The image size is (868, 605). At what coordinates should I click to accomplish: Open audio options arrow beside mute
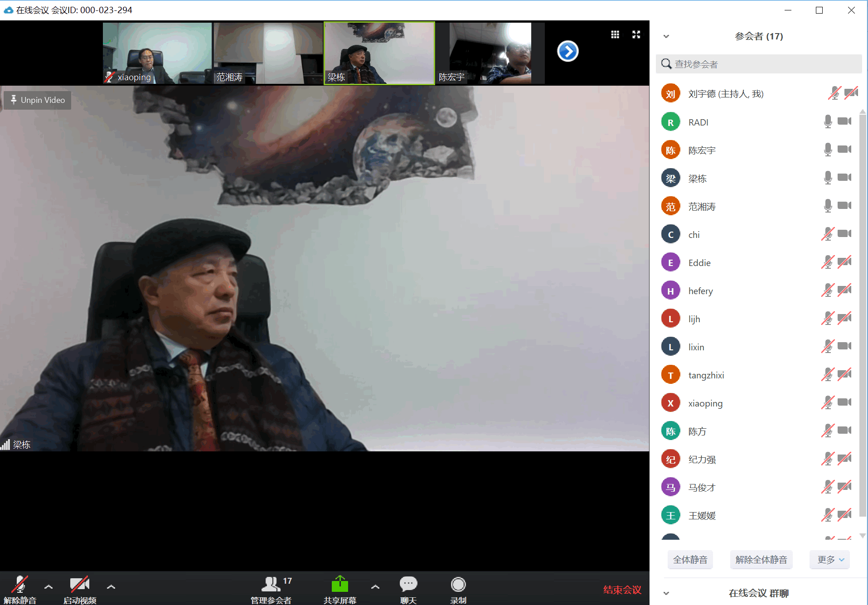(48, 587)
